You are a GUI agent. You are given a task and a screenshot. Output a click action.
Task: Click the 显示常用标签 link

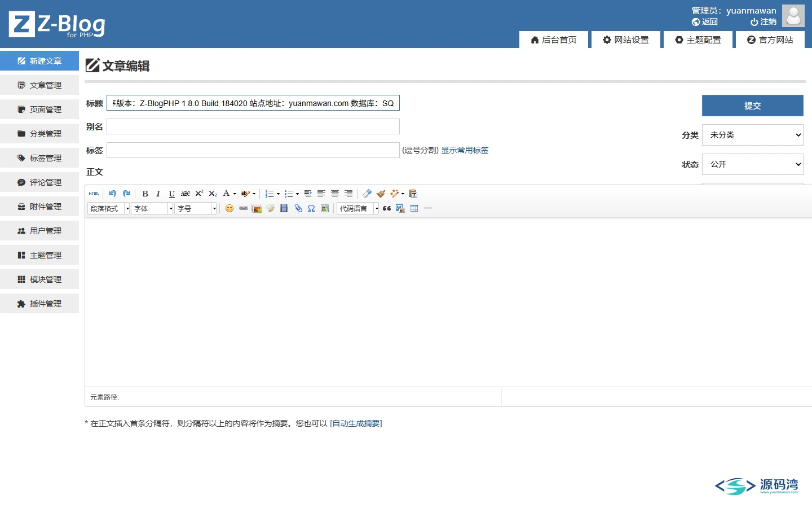point(465,150)
